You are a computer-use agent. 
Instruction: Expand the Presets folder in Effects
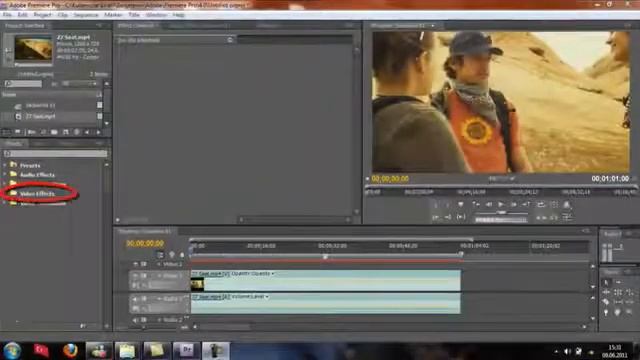(x=5, y=165)
